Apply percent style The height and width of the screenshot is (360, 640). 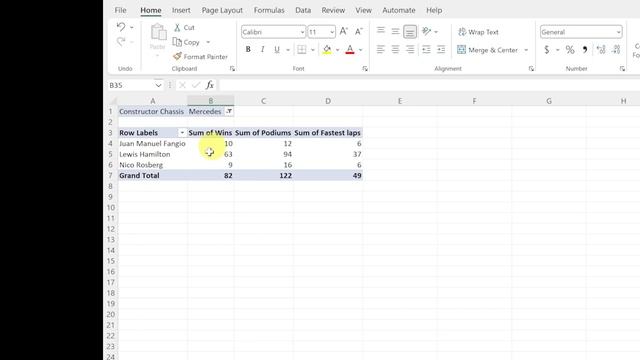(570, 50)
